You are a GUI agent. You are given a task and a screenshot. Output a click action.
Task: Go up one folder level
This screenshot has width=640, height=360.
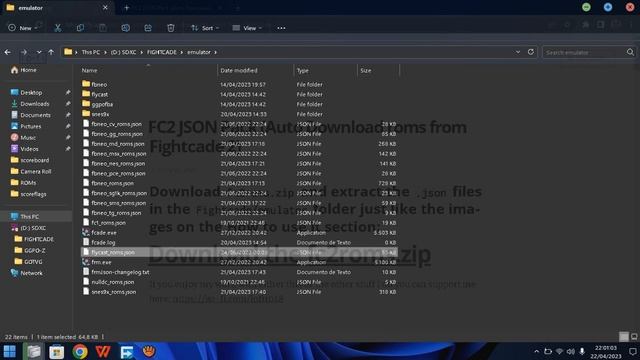51,52
